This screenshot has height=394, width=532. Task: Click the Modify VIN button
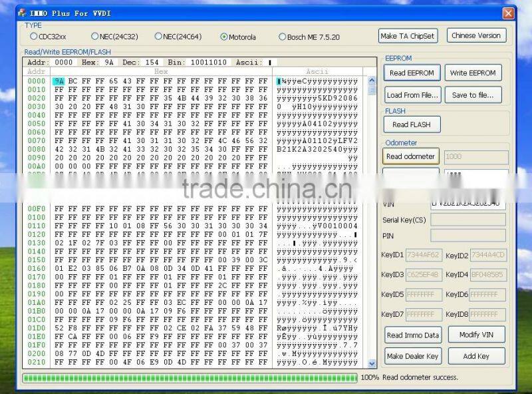(x=476, y=335)
